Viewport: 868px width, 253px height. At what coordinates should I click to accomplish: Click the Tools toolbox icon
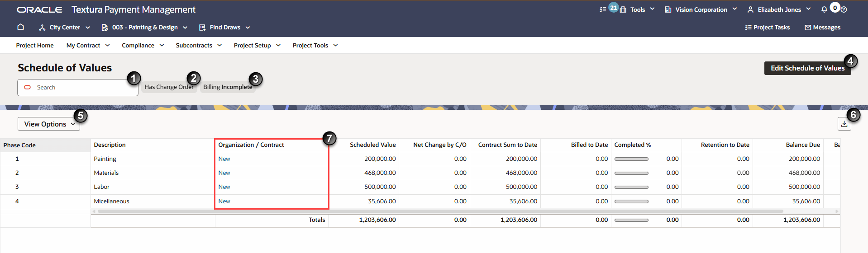(623, 9)
